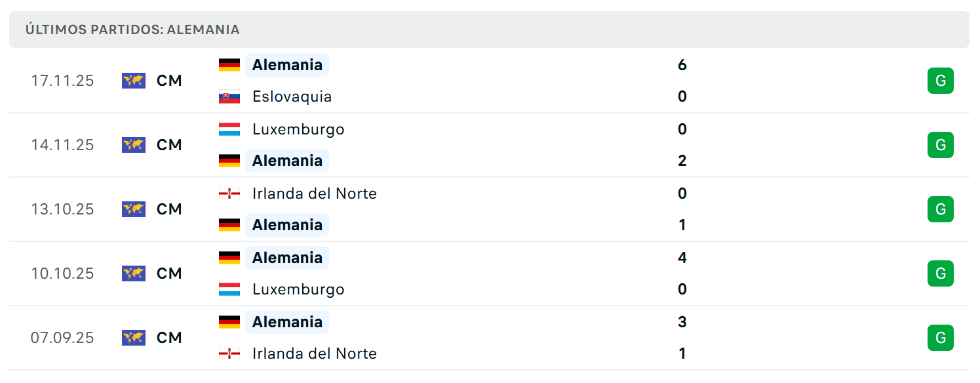Click green G badge for 17.11.25 match

(x=941, y=81)
